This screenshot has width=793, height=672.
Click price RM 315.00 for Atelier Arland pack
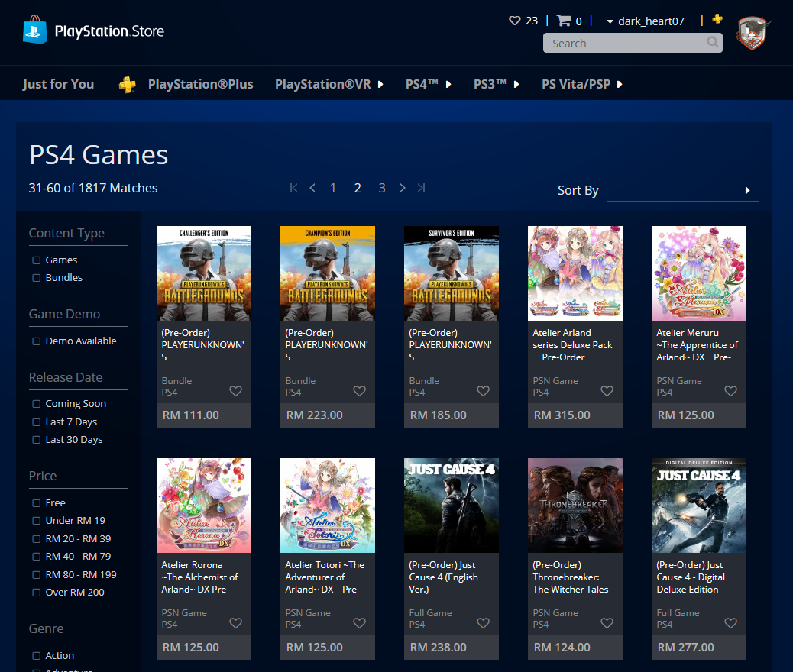point(562,415)
